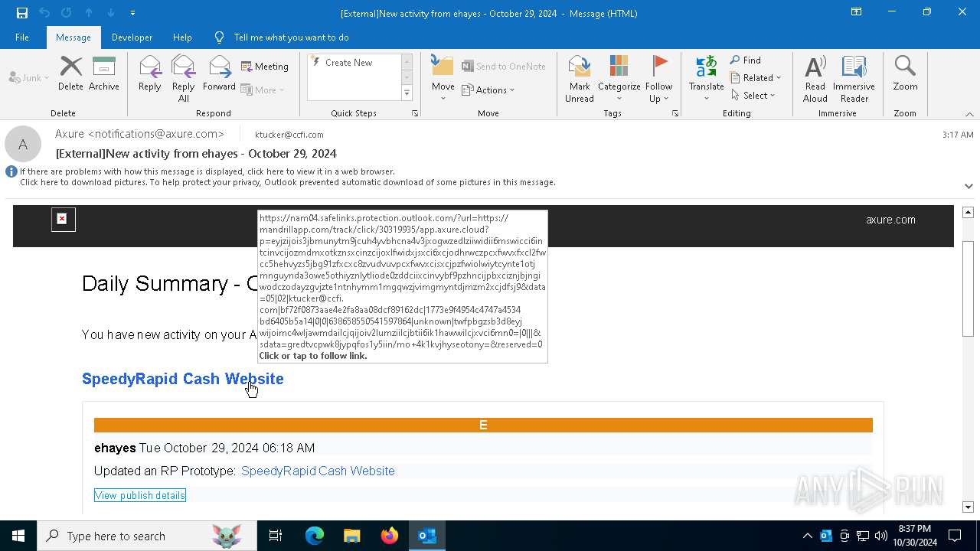Open Customize Quick Access Toolbar dropdown
Image resolution: width=980 pixels, height=551 pixels.
click(132, 13)
